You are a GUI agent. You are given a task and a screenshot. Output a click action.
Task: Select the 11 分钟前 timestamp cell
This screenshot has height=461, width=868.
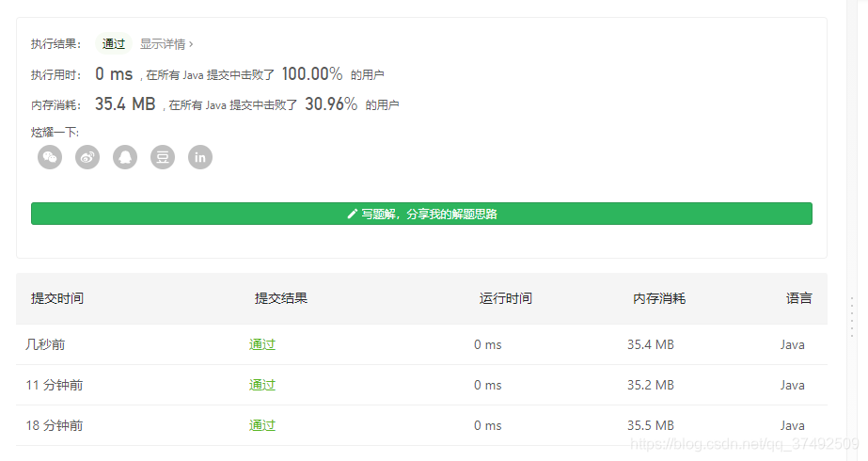coord(55,385)
